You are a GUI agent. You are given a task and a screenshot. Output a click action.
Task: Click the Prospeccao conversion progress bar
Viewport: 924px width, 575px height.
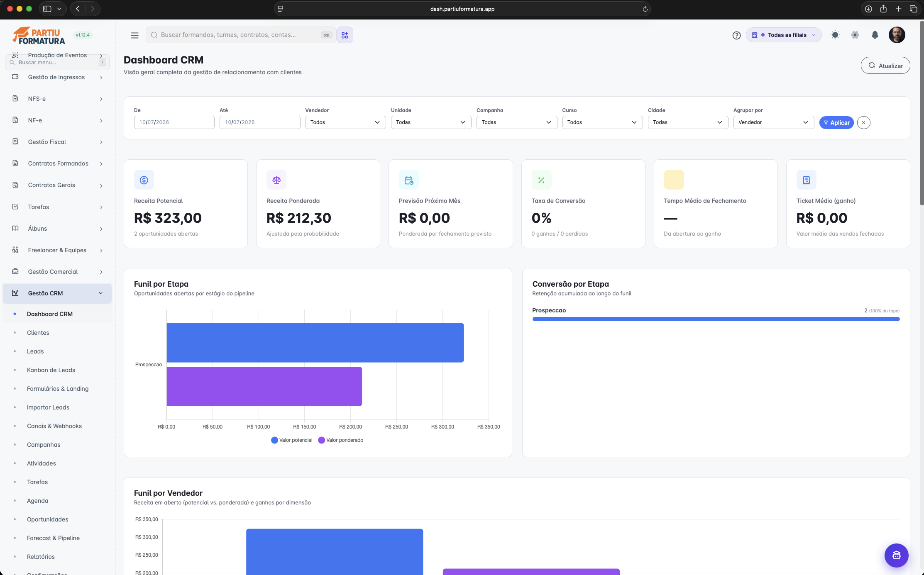pos(716,319)
